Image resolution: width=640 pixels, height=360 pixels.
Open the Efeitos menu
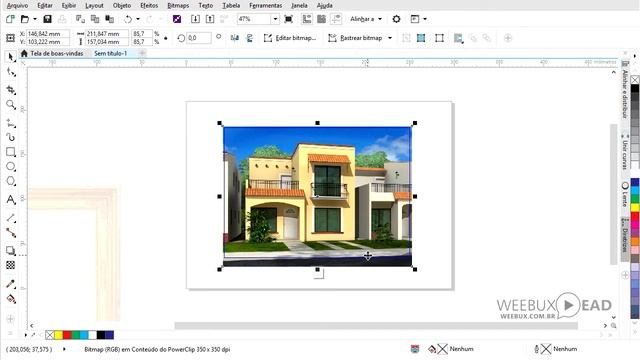tap(149, 6)
